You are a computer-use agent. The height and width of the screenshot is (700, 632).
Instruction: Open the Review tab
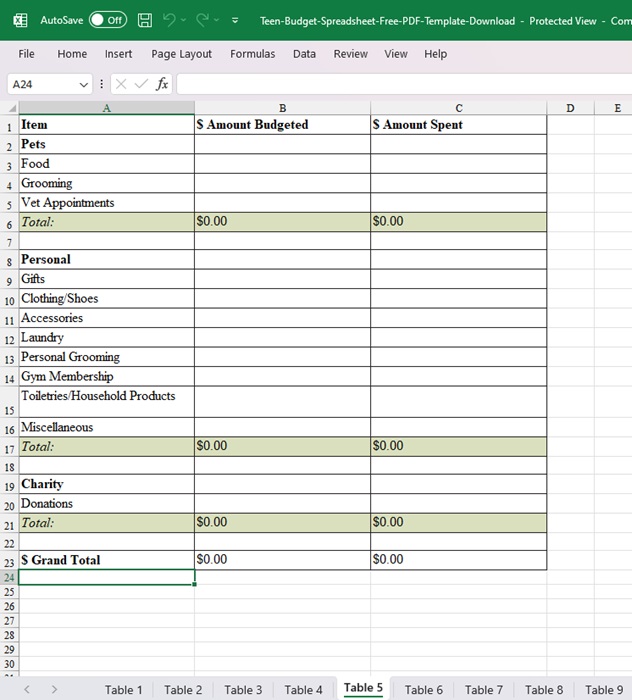[350, 54]
